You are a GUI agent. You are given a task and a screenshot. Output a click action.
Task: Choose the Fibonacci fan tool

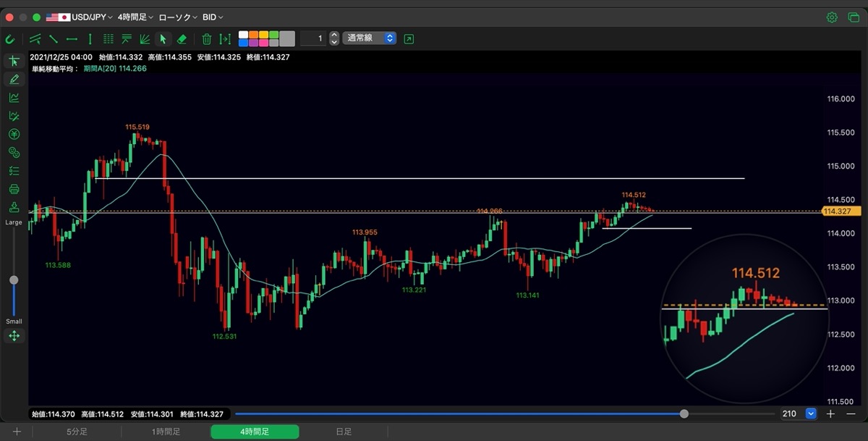[145, 39]
